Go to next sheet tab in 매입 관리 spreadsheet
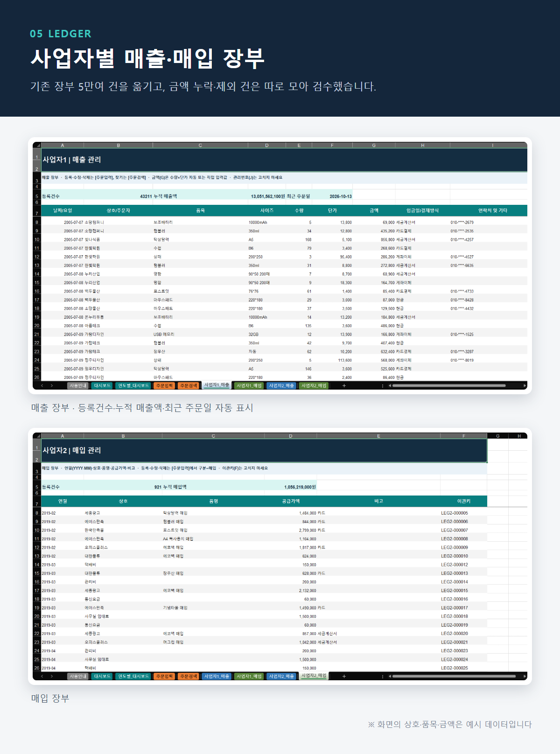This screenshot has width=560, height=754. (52, 676)
